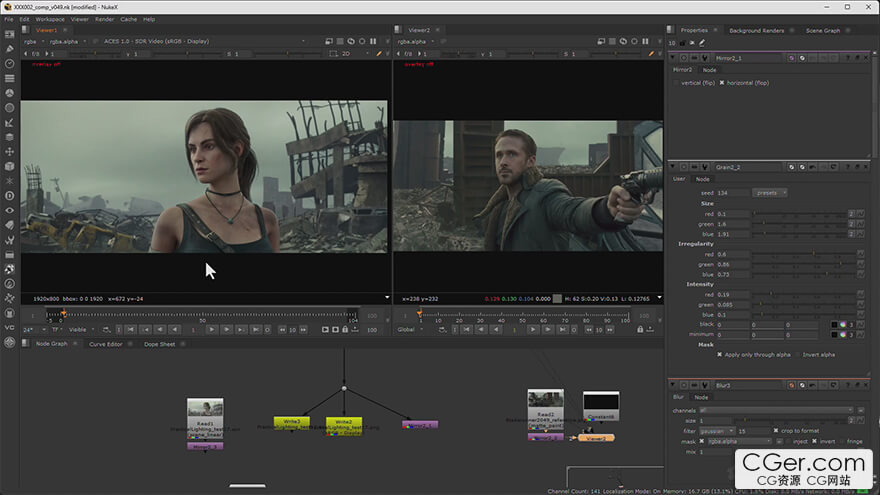Disable the horizontal (flop) checkbox

723,82
